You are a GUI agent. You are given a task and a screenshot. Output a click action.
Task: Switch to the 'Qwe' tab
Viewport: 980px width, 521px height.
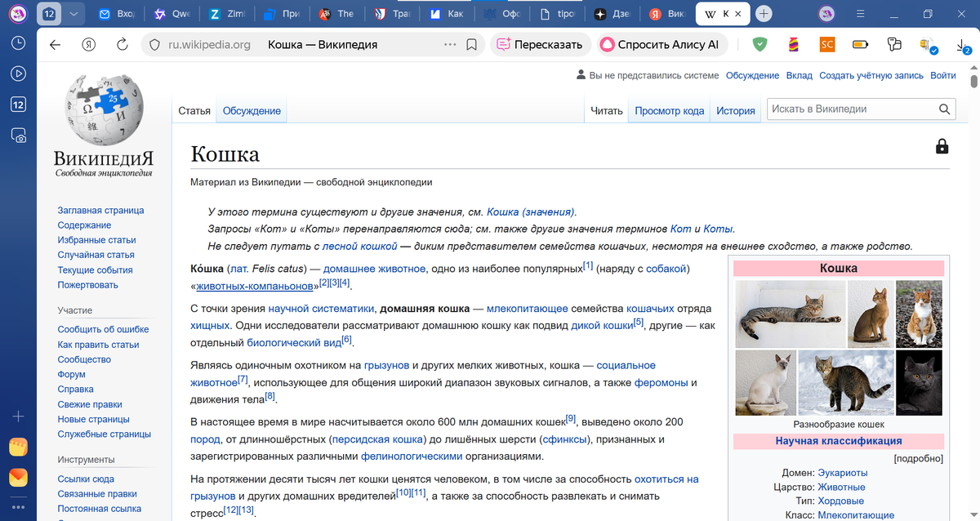(172, 14)
